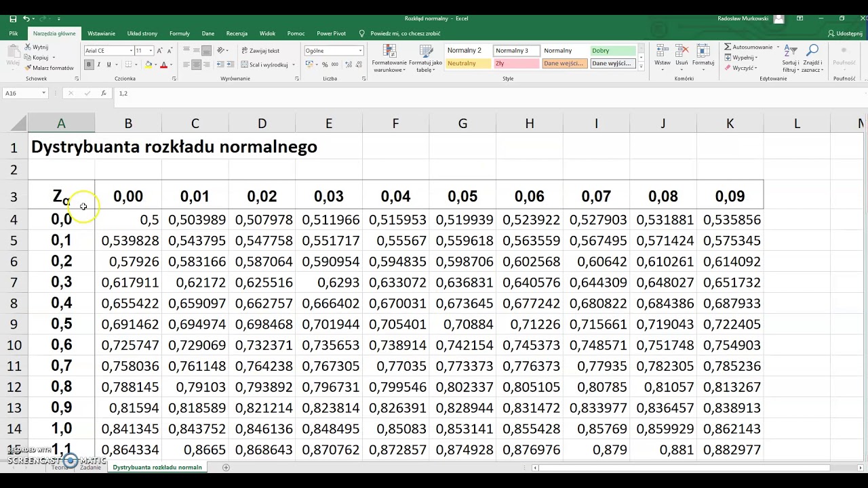Open the Zadanie sheet tab
This screenshot has width=868, height=488.
coord(90,468)
